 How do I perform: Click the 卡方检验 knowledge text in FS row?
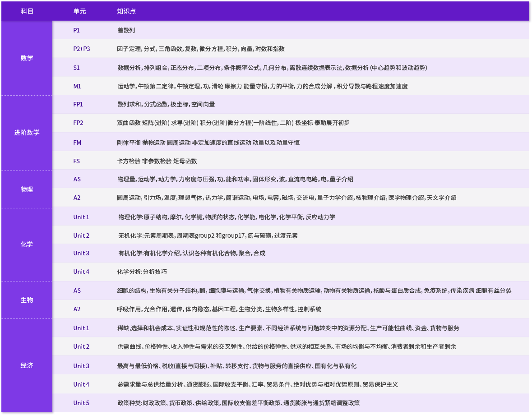[x=129, y=161]
